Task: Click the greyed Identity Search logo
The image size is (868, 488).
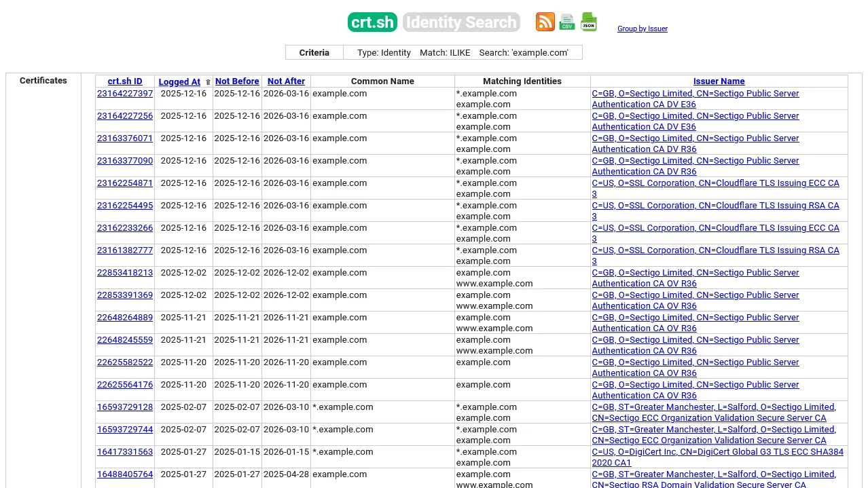Action: (461, 22)
